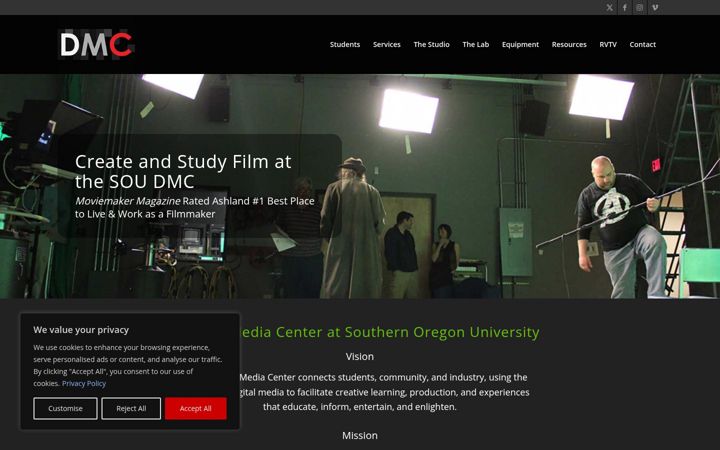Open the Vimeo social icon
Screen dimensions: 720x450
tap(655, 7)
